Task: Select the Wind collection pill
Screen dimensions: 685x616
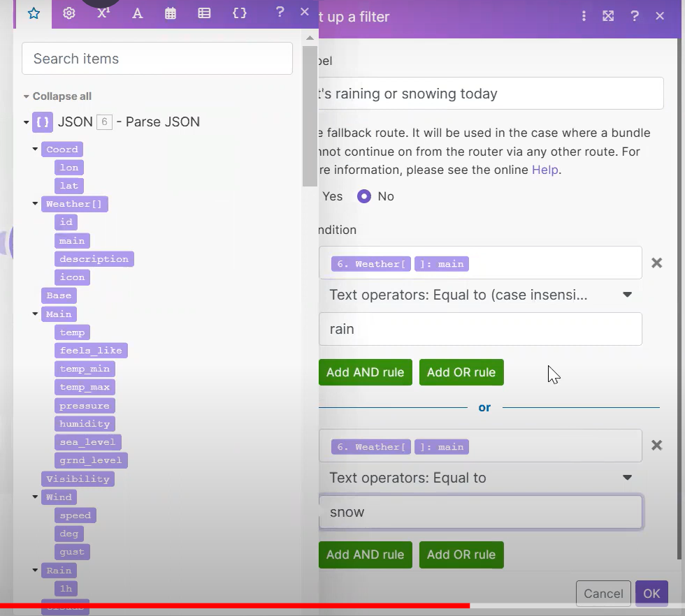Action: tap(59, 497)
